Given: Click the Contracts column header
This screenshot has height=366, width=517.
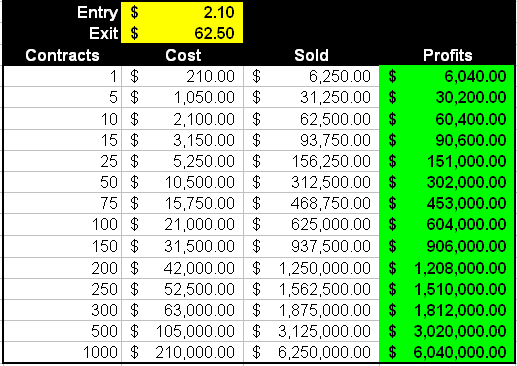Looking at the screenshot, I should 62,55.
